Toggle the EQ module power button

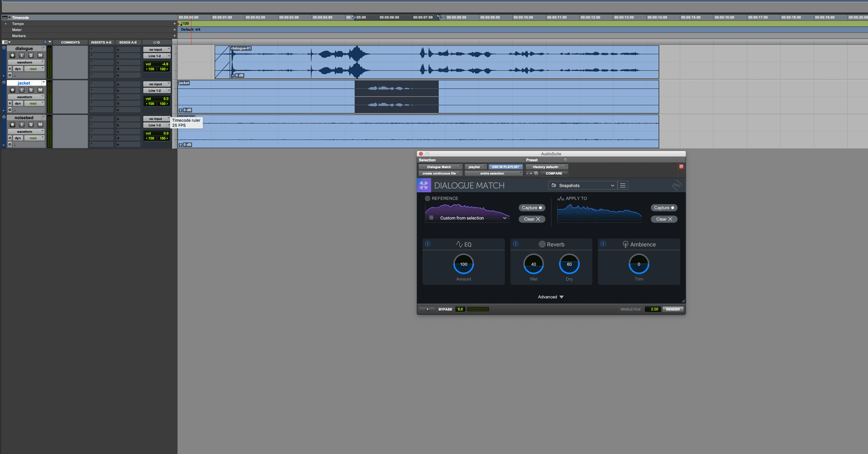click(x=428, y=244)
